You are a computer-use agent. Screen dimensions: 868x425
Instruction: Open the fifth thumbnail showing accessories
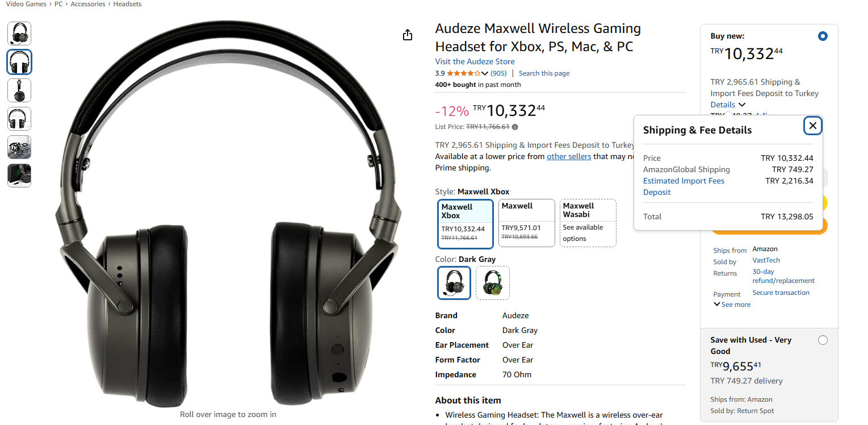[x=19, y=147]
